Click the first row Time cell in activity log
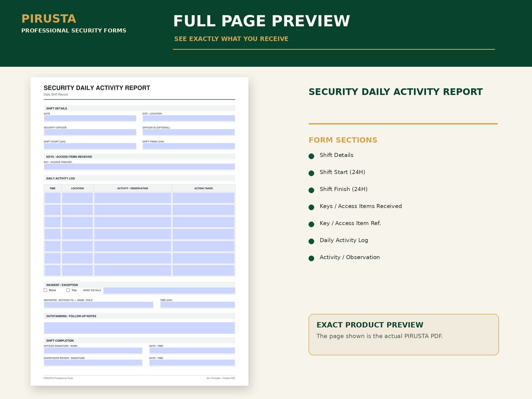This screenshot has width=532, height=399. (x=52, y=198)
